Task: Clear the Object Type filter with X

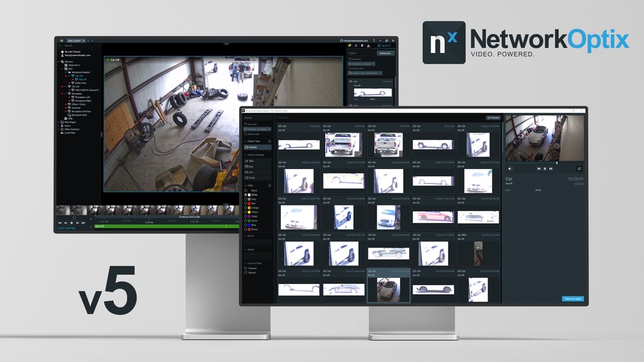Action: coord(269,141)
